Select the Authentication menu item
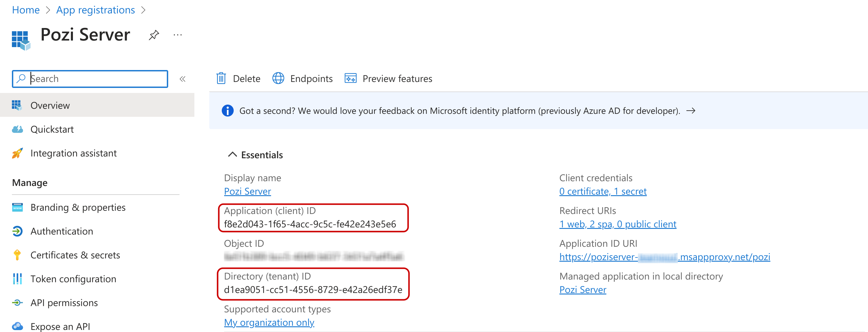868x332 pixels. (x=62, y=231)
